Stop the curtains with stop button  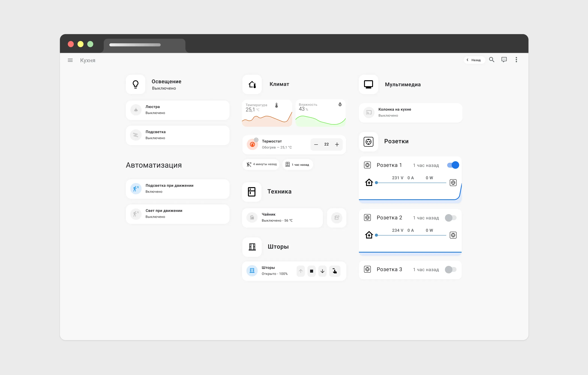pyautogui.click(x=312, y=271)
